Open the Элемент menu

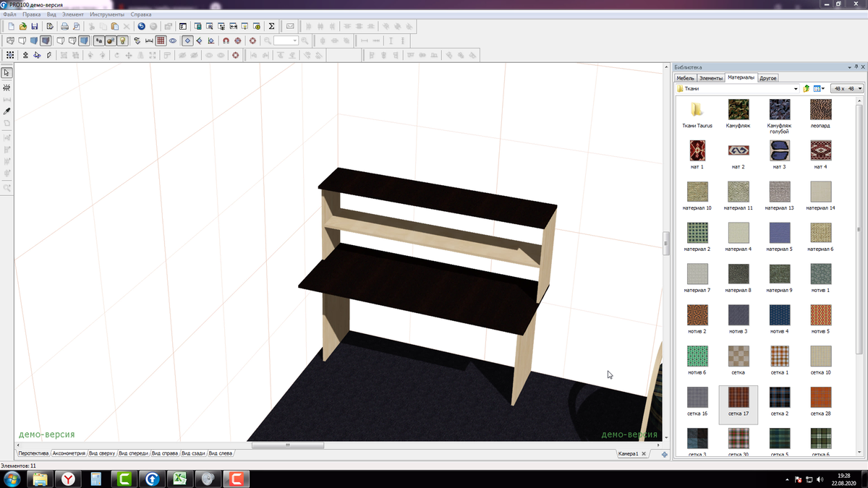pyautogui.click(x=73, y=14)
